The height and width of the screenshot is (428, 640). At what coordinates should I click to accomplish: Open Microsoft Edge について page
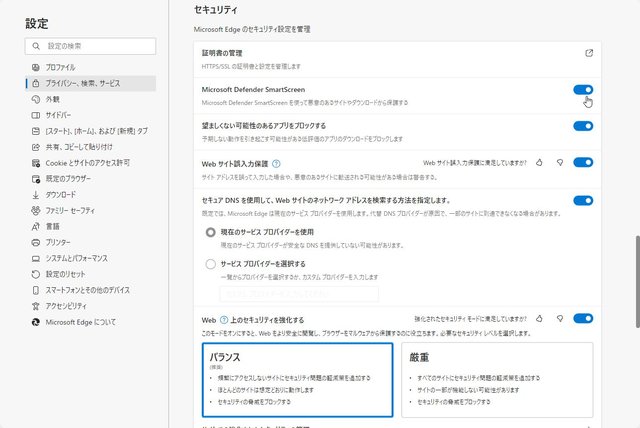click(91, 322)
